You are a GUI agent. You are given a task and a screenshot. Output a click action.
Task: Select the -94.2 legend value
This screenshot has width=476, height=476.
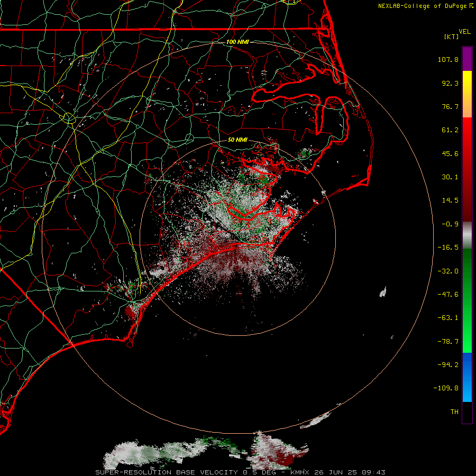(x=448, y=364)
